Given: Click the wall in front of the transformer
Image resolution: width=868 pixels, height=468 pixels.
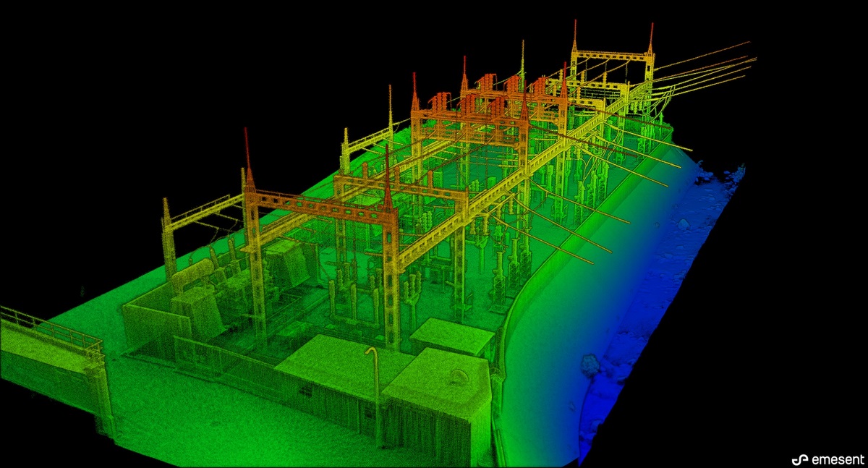Looking at the screenshot, I should click(148, 318).
